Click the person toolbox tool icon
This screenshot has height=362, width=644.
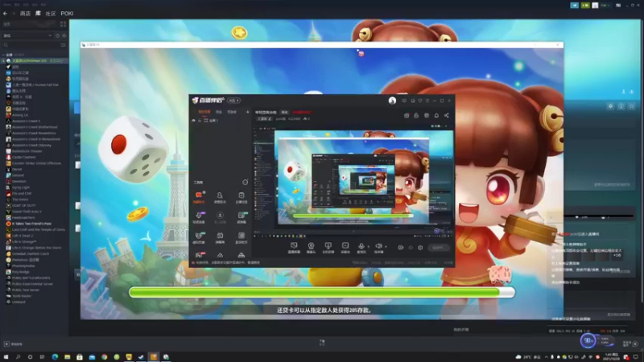(x=220, y=195)
